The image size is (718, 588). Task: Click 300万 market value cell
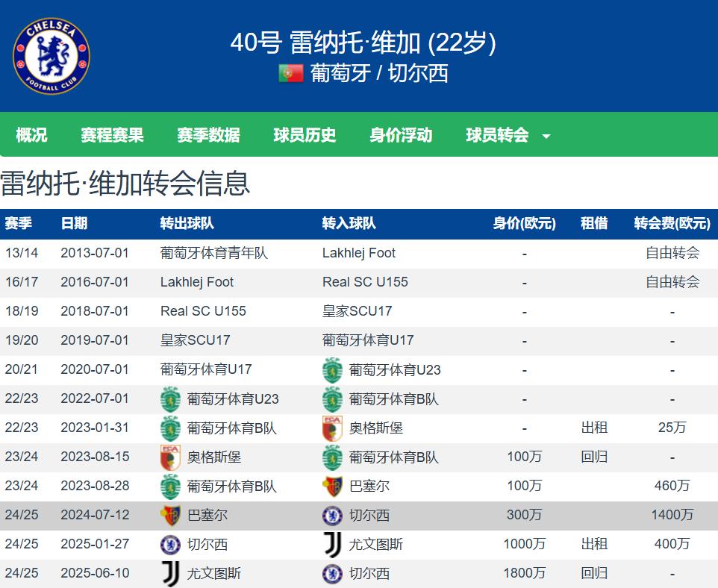(x=524, y=515)
